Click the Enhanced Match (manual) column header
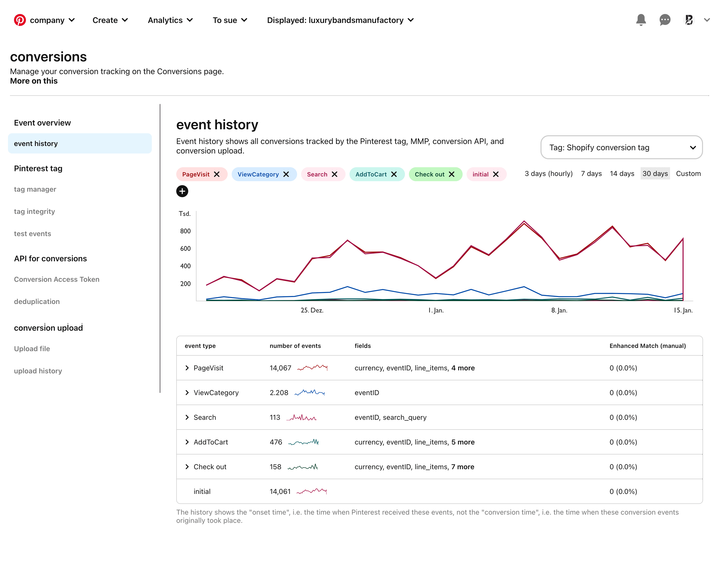 pos(648,346)
